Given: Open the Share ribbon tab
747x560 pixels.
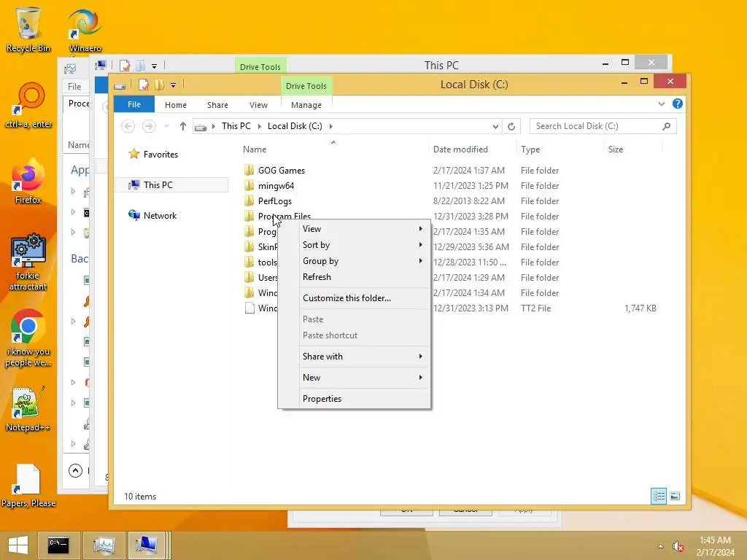Looking at the screenshot, I should [x=217, y=105].
